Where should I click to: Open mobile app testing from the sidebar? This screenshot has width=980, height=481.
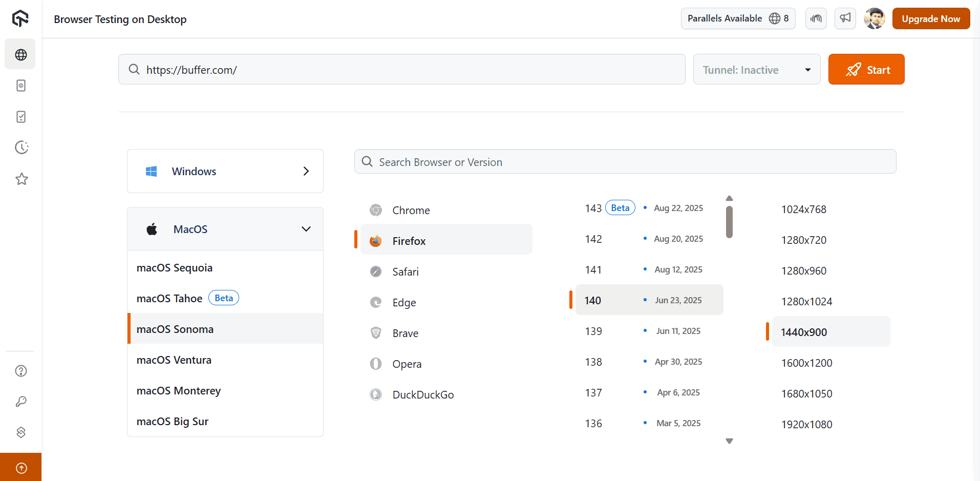pos(20,86)
